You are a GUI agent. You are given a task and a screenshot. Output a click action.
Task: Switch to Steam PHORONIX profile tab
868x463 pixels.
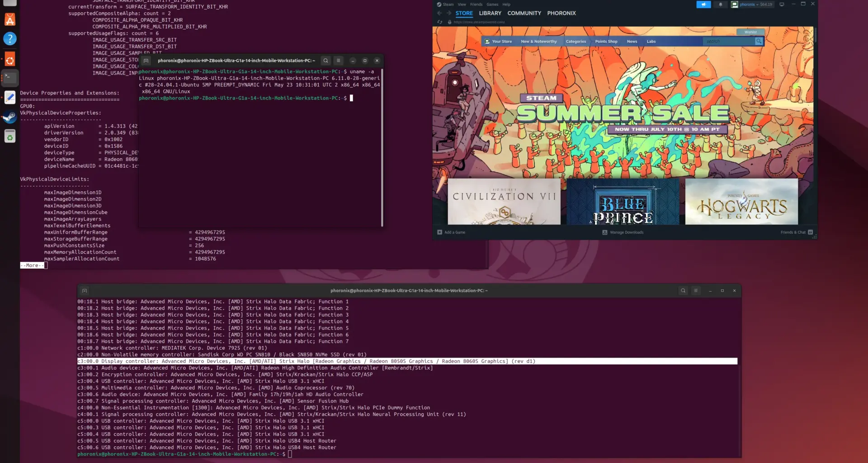point(561,13)
